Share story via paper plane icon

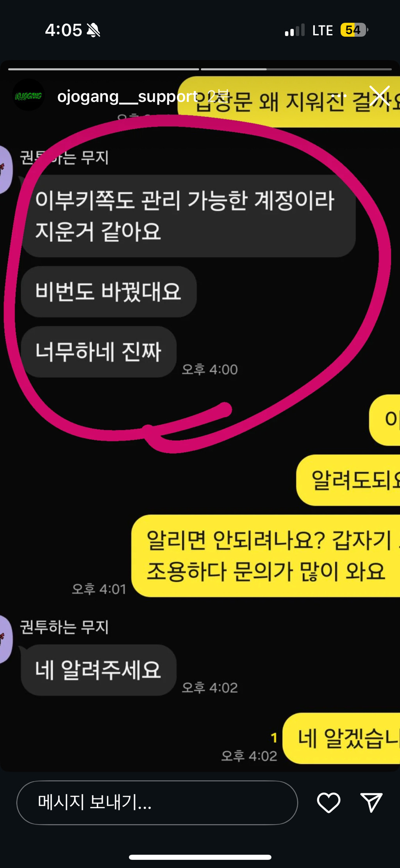tap(371, 803)
